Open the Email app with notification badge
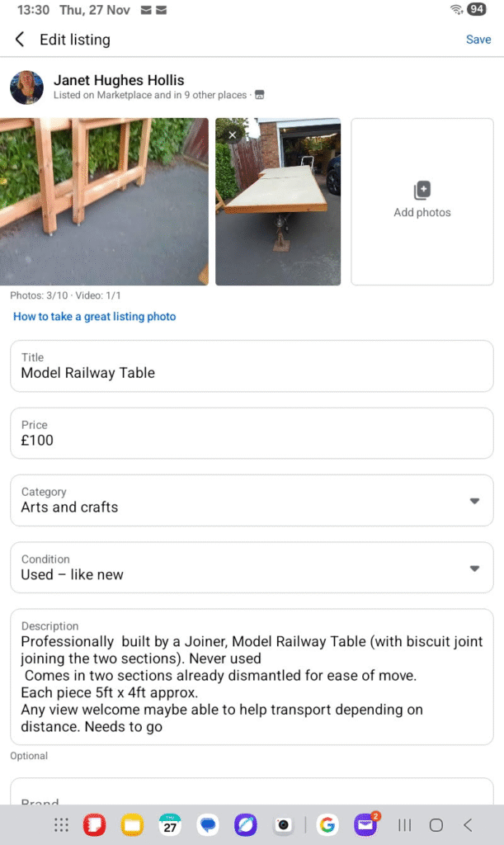 pyautogui.click(x=365, y=824)
